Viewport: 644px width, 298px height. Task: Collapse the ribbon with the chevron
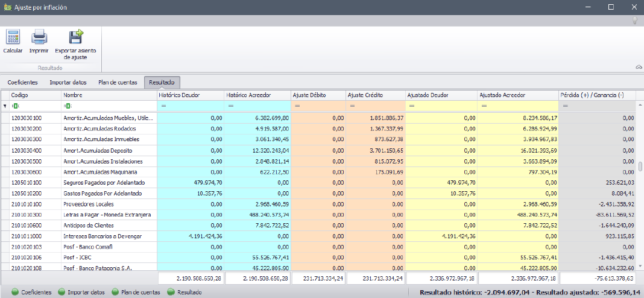tap(638, 67)
